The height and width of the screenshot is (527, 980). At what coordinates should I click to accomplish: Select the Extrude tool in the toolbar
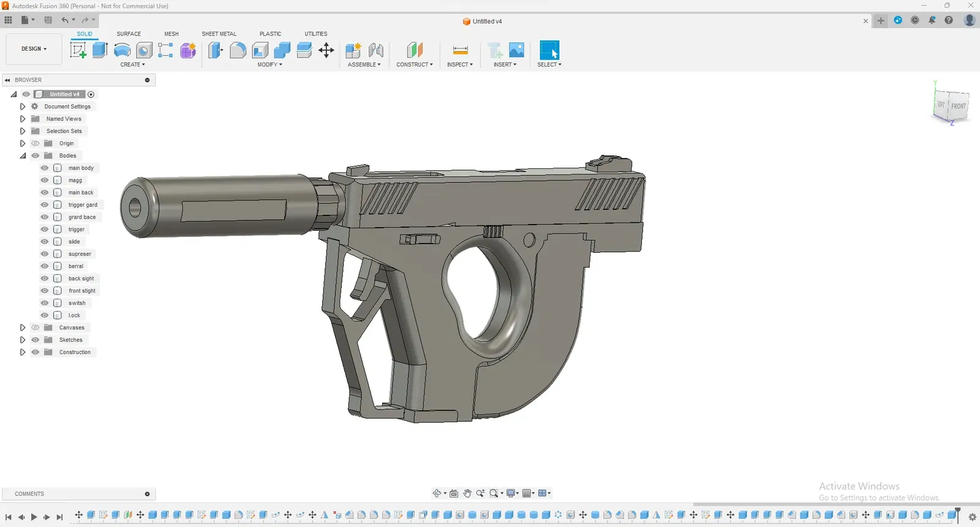pos(100,50)
